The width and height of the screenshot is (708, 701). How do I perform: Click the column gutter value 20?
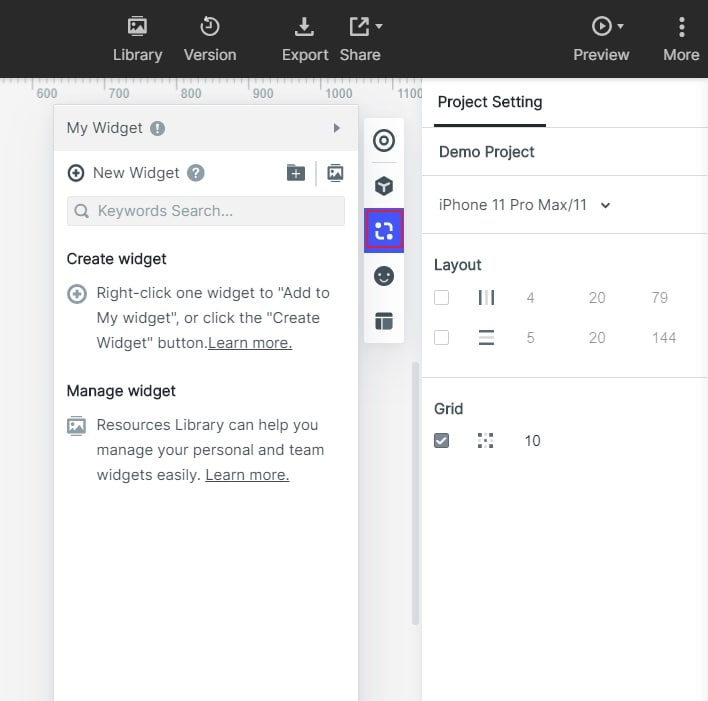(x=596, y=298)
